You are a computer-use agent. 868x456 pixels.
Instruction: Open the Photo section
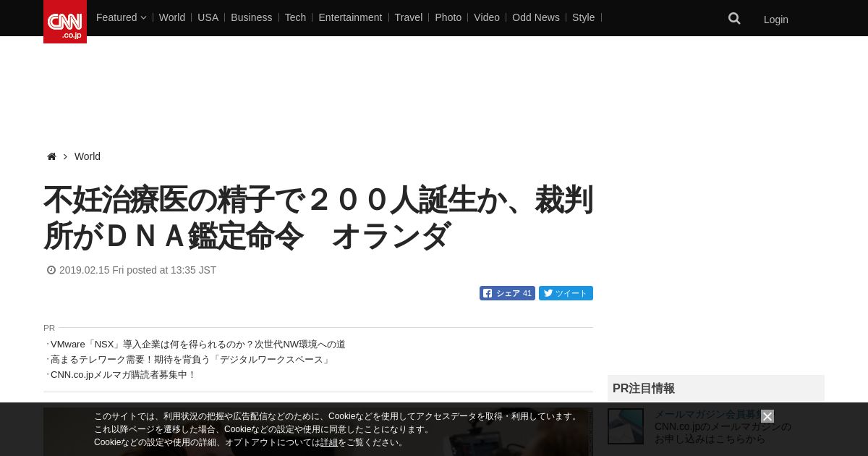pos(448,17)
